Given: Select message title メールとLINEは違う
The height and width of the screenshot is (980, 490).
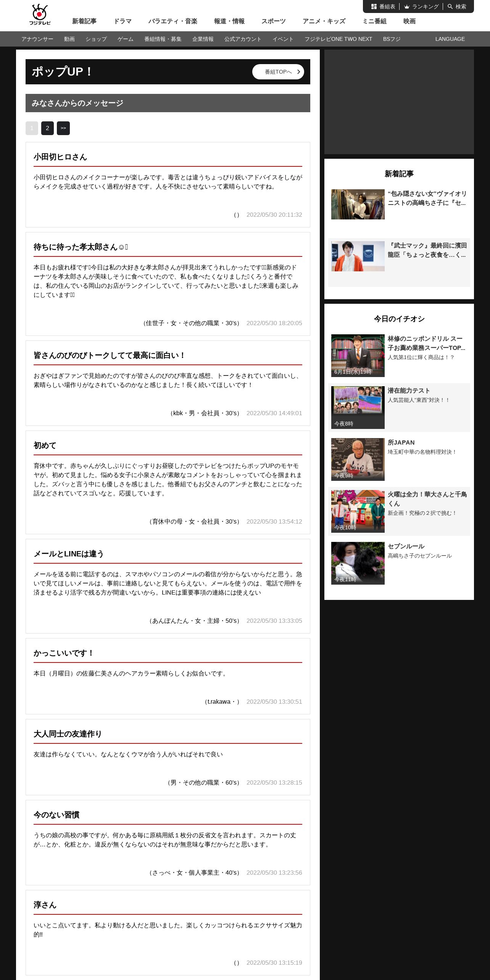Looking at the screenshot, I should (69, 554).
